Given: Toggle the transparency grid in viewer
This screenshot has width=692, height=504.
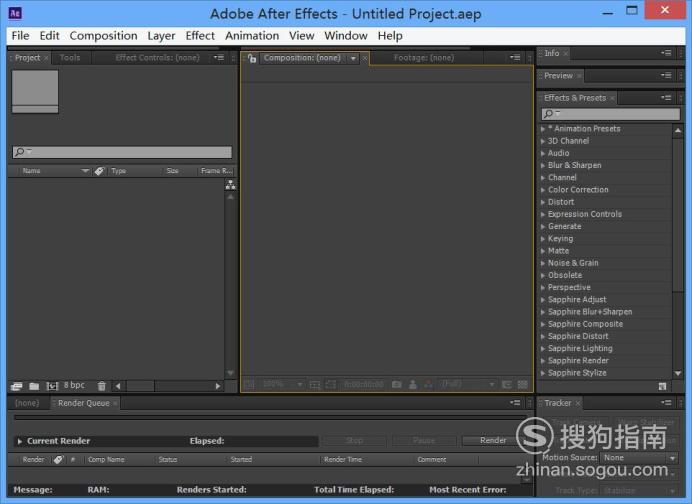Looking at the screenshot, I should (x=523, y=384).
